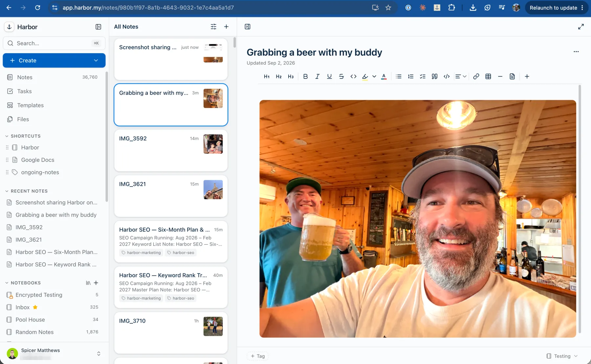Insert a block quote
The image size is (591, 364).
pos(434,76)
